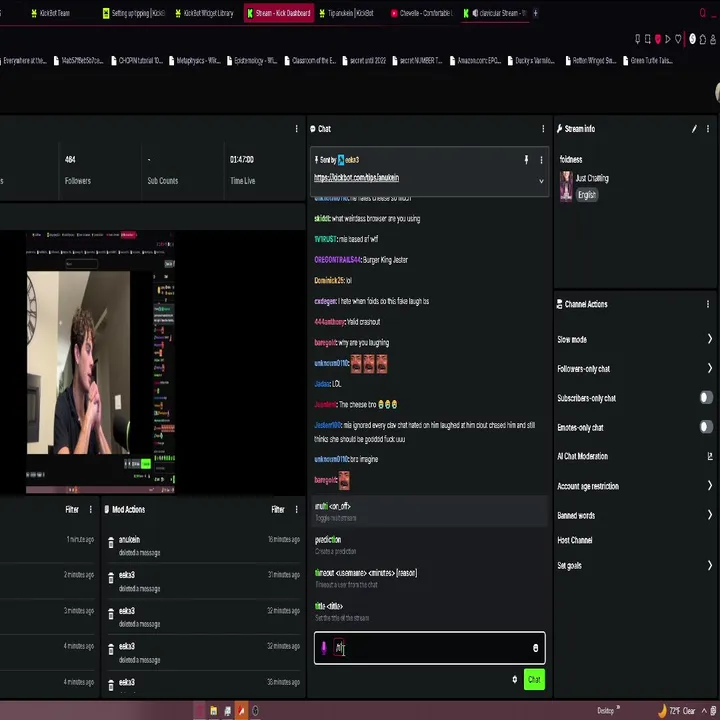Viewport: 720px width, 720px height.
Task: Switch to clavicular Stream tab
Action: click(x=495, y=13)
